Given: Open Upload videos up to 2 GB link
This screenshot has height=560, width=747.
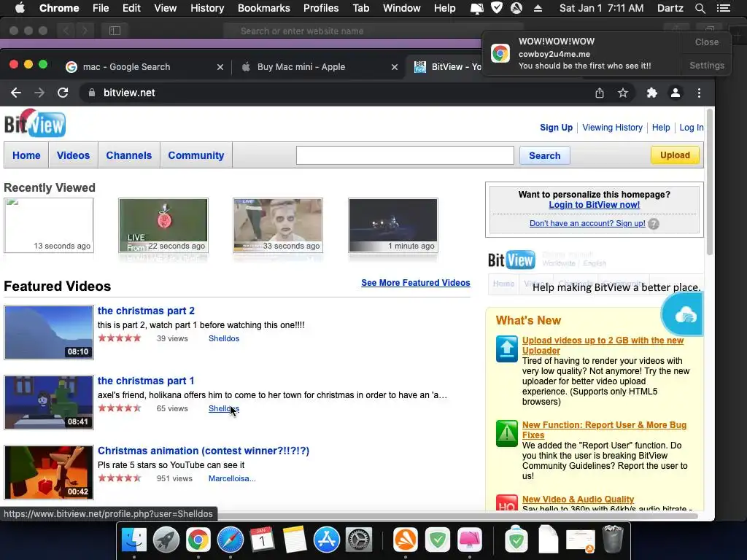Looking at the screenshot, I should 603,345.
